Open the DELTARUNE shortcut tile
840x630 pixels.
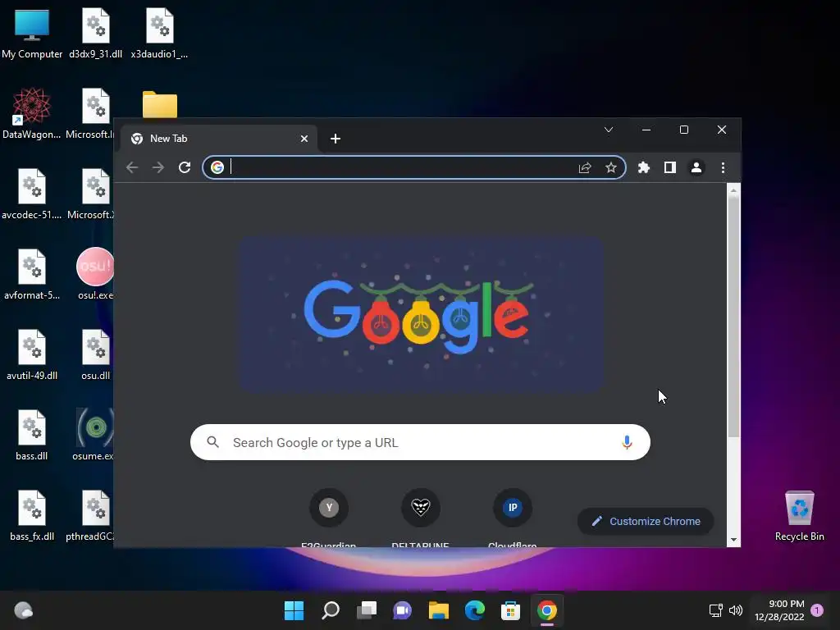click(x=421, y=518)
